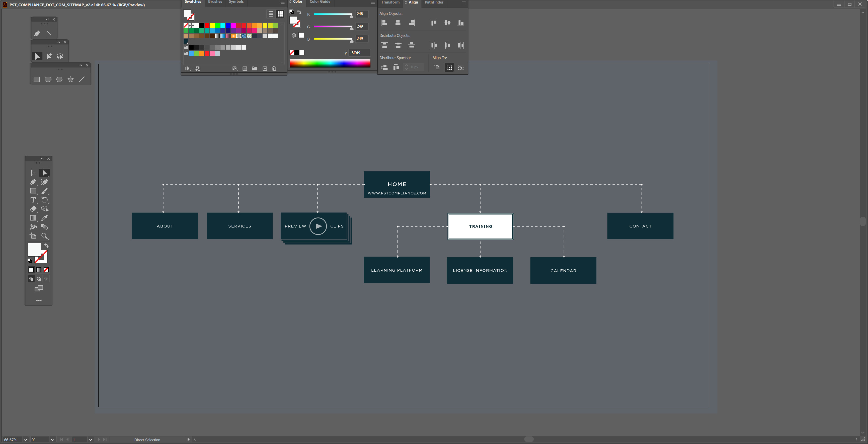Click the CONTACT sitemap box
Screen dimensions: 868x444
click(640, 226)
